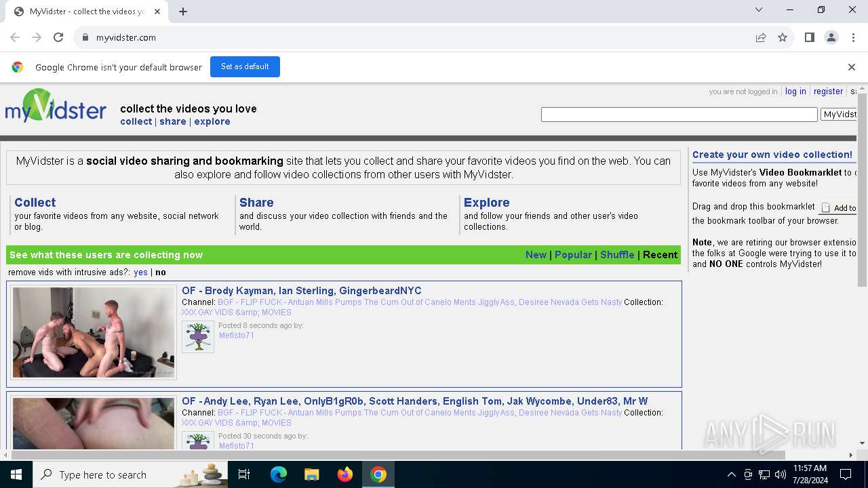Open first post's channel link
The height and width of the screenshot is (488, 868).
(x=420, y=302)
